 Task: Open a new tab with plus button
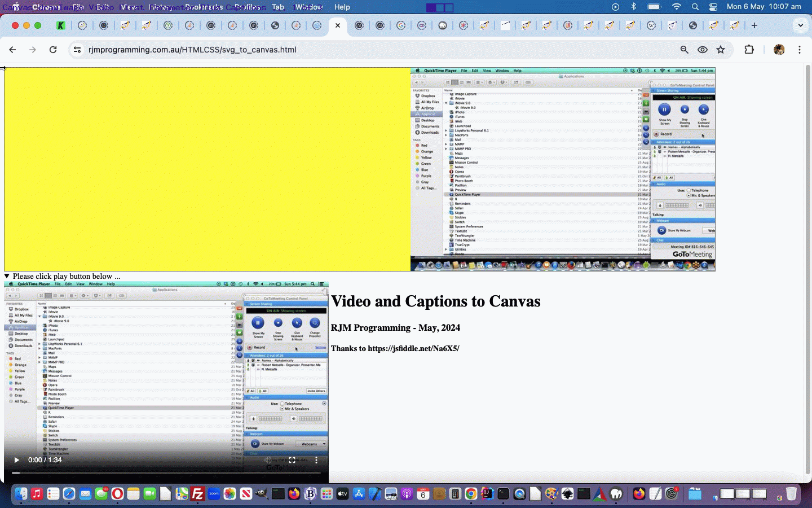click(x=754, y=25)
